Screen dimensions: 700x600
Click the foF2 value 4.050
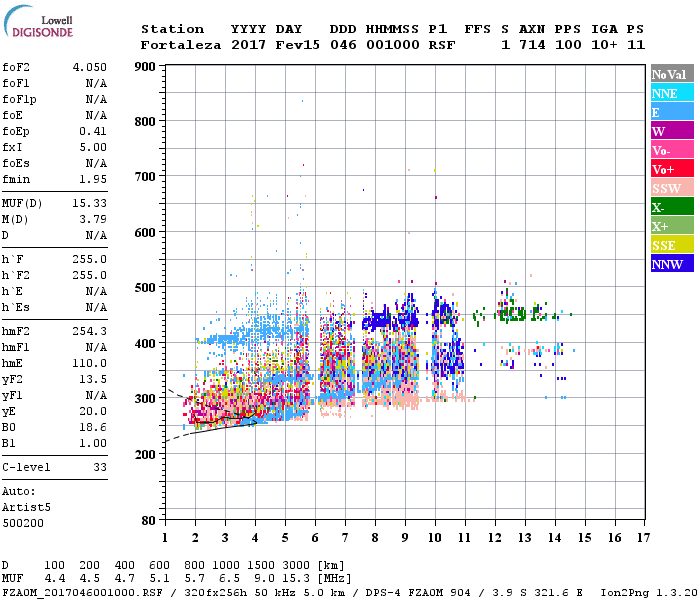point(90,67)
